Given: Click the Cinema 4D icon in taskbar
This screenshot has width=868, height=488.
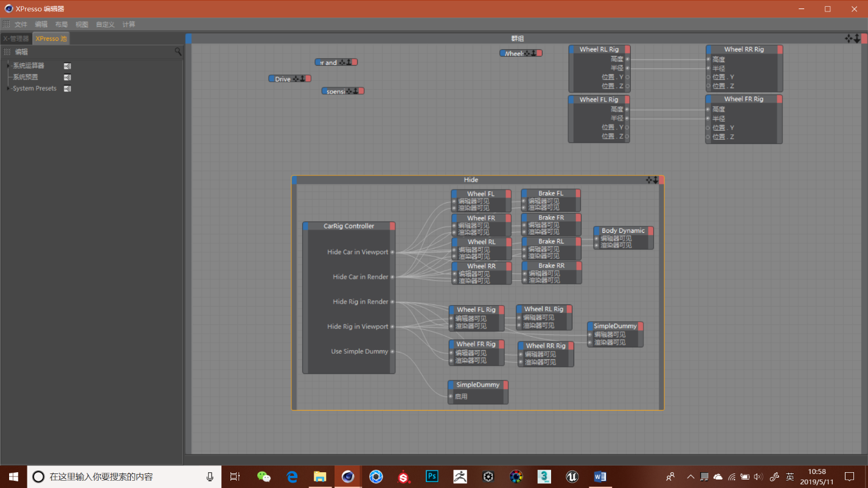Looking at the screenshot, I should point(348,476).
